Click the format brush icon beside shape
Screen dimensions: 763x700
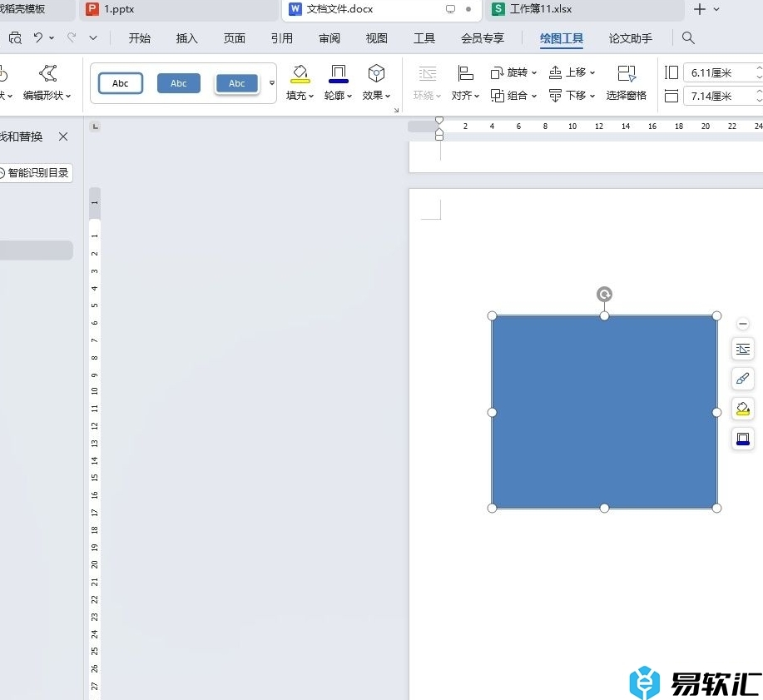click(x=743, y=379)
